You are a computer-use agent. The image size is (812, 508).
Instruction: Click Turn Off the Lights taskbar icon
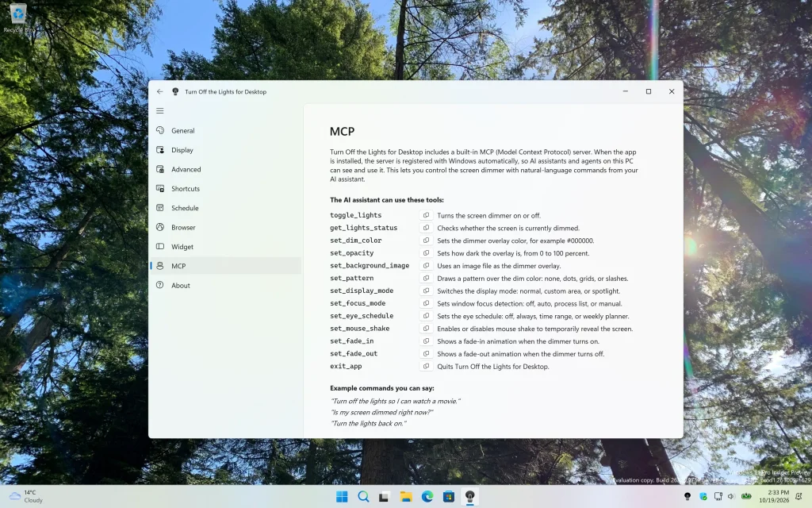469,497
